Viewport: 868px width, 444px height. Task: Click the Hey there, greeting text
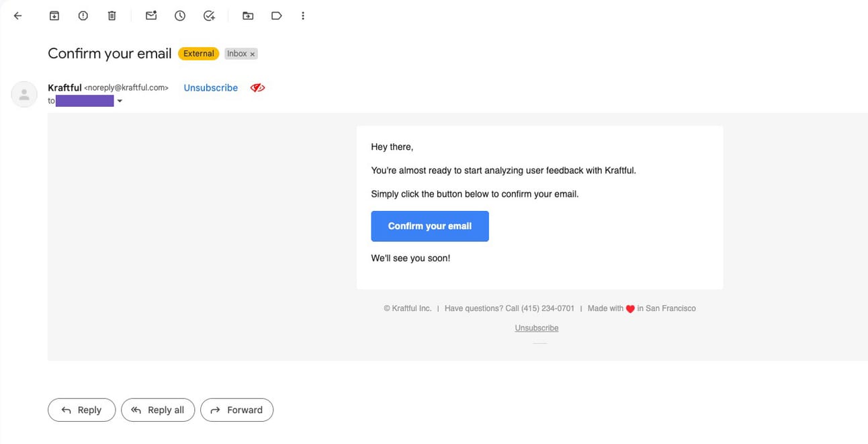(x=392, y=147)
